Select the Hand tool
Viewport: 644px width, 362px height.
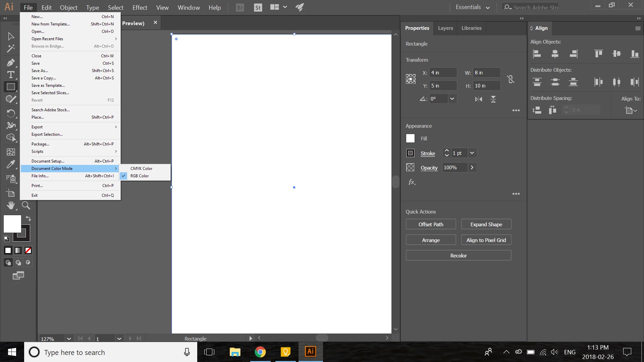pyautogui.click(x=11, y=205)
